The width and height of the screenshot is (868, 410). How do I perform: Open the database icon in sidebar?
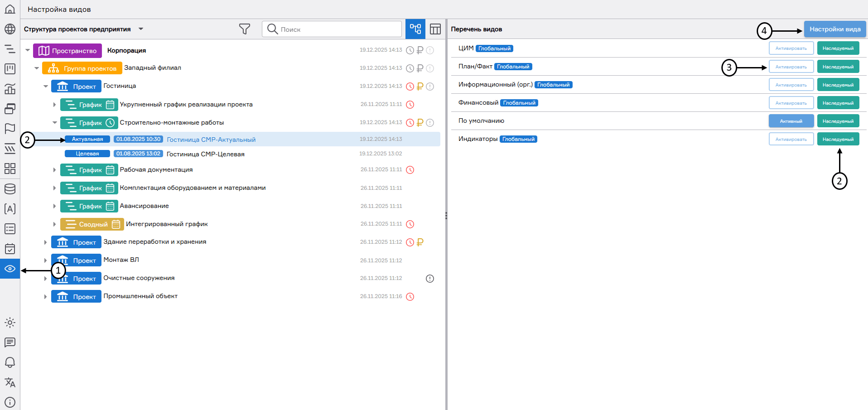[10, 189]
